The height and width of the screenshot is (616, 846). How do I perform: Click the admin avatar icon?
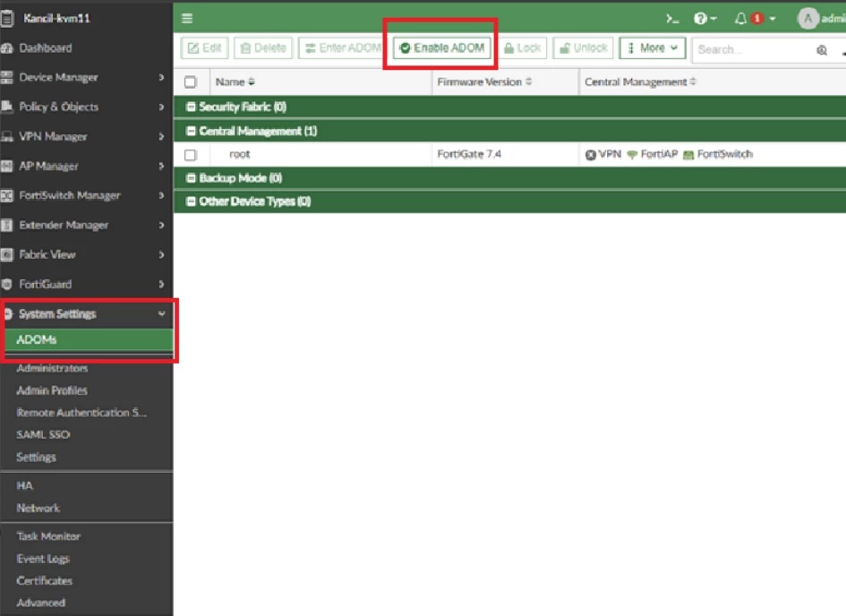(x=808, y=19)
